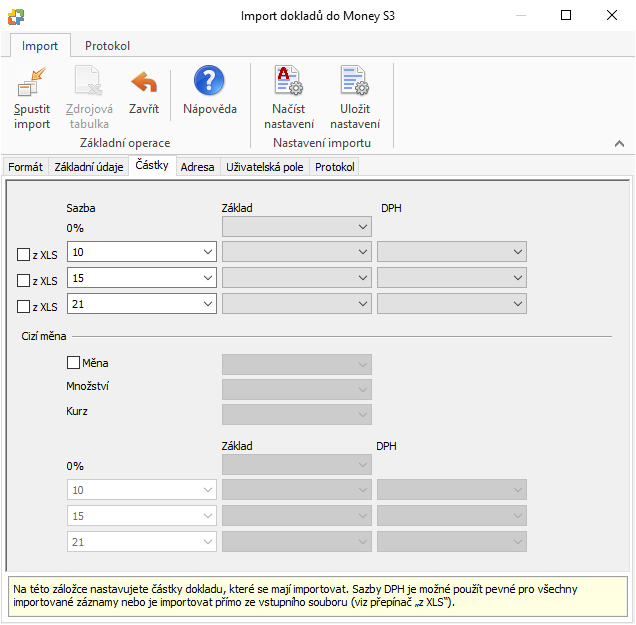Open the Základ dropdown in rate 21 row

point(297,304)
